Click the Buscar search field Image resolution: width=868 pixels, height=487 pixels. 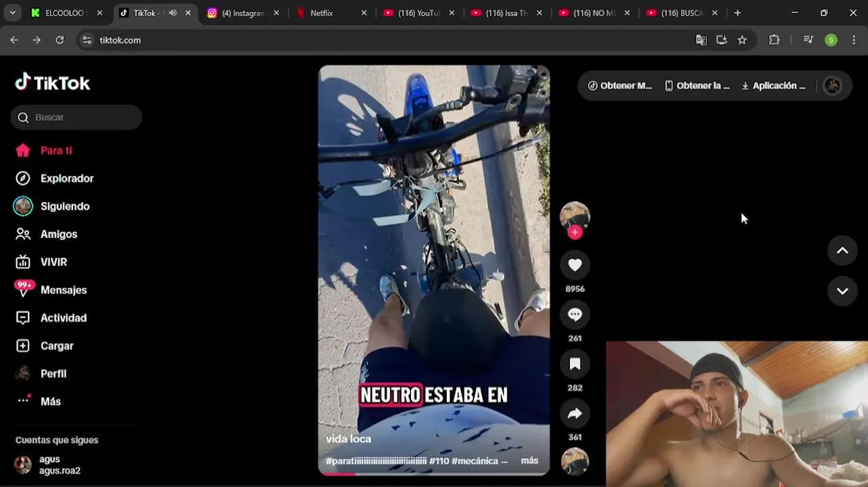[76, 117]
